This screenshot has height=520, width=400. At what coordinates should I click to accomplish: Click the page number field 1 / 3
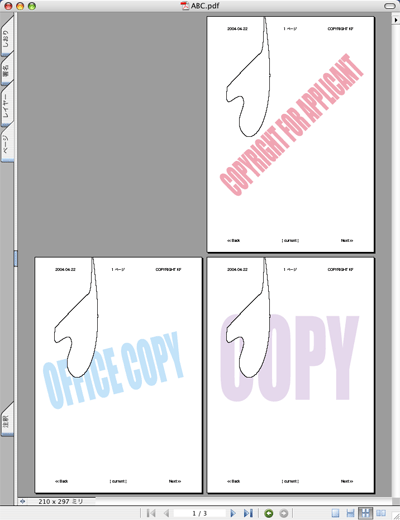point(200,513)
